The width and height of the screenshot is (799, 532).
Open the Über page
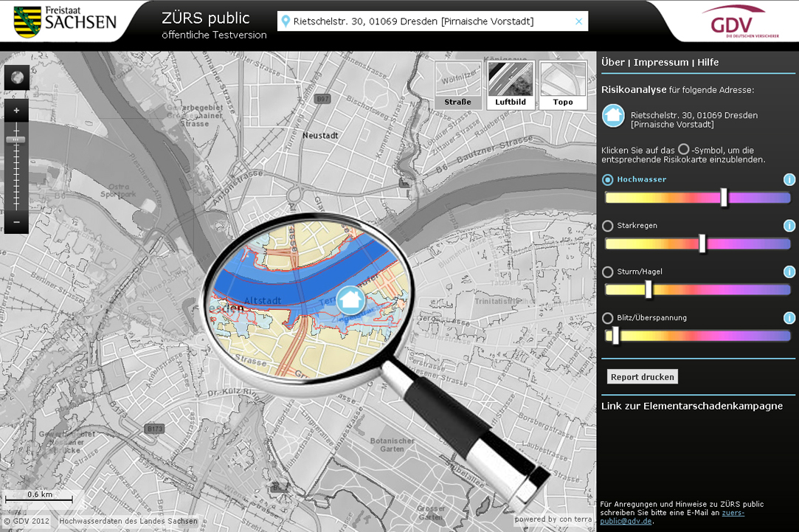coord(613,62)
